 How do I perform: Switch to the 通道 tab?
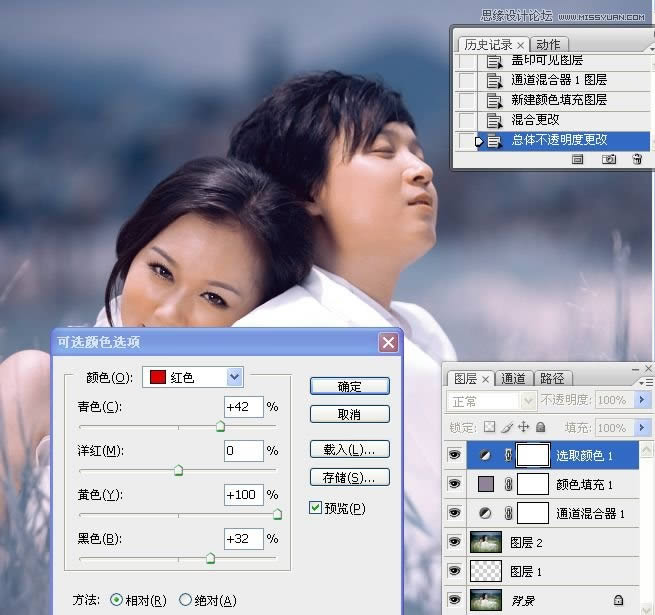[513, 379]
